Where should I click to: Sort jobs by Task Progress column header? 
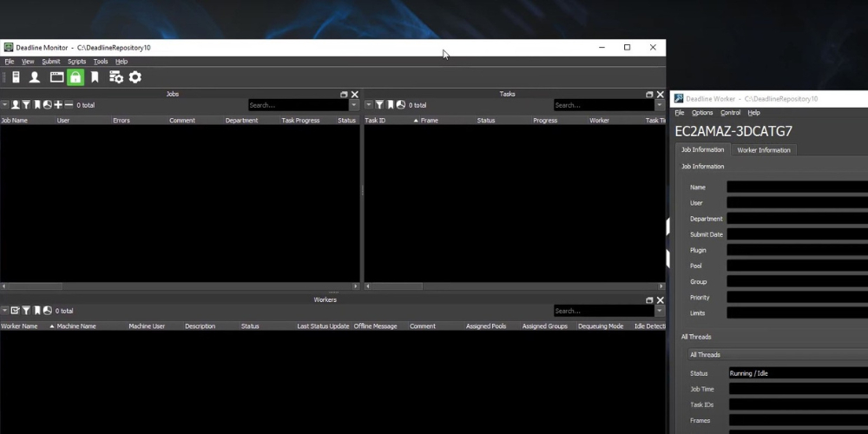300,121
